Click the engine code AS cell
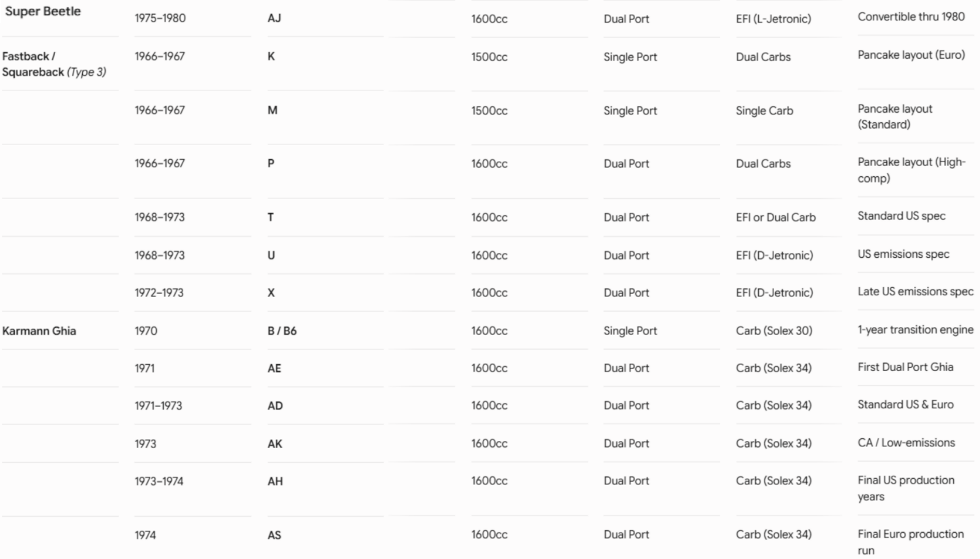 pyautogui.click(x=274, y=535)
